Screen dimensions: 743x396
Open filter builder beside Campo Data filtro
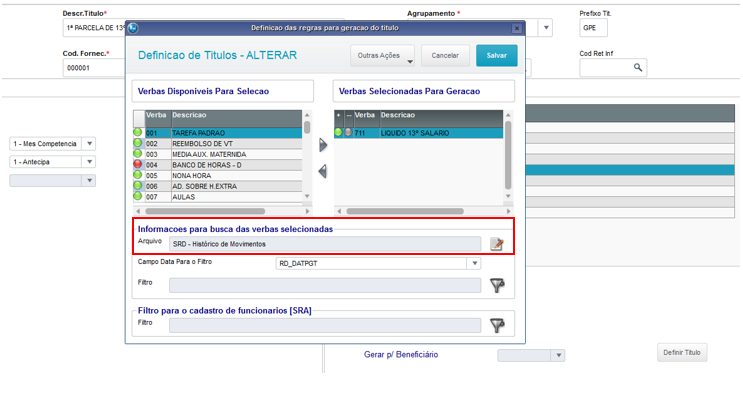coord(497,285)
